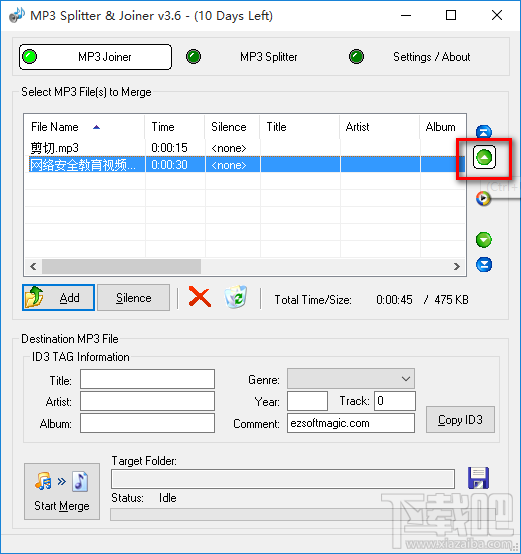Click the Track number field
Viewport: 521px width, 554px height.
click(x=395, y=401)
